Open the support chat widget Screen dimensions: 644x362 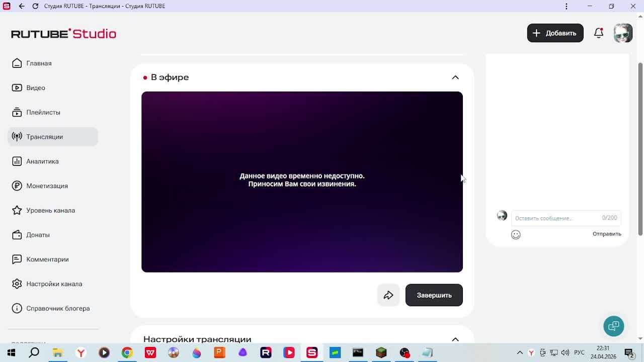coord(614,326)
